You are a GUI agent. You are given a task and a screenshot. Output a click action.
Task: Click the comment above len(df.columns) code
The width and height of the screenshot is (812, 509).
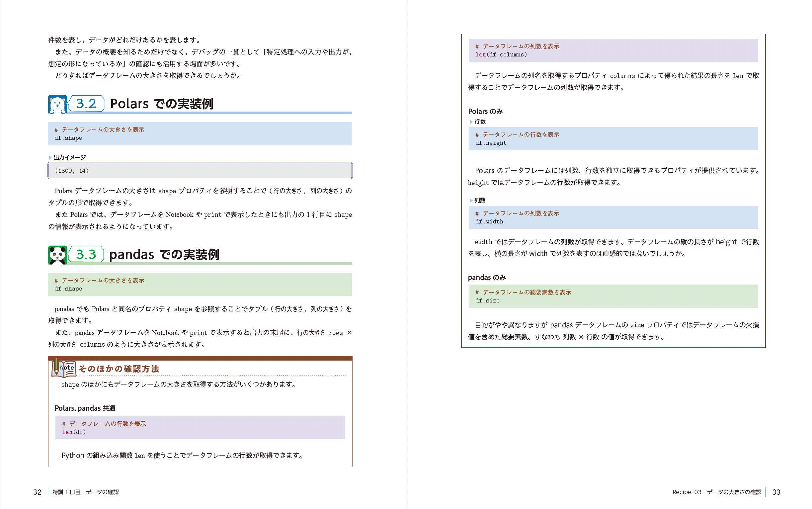pos(517,46)
